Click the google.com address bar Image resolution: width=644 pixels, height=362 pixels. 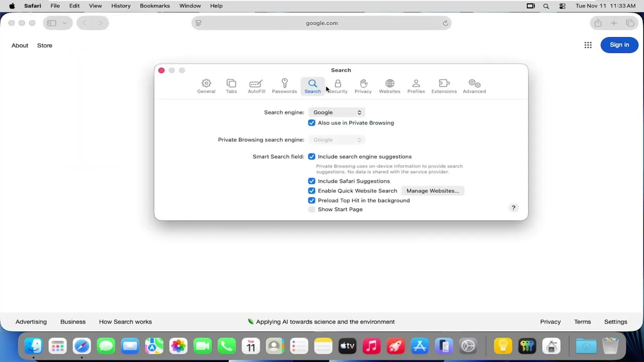click(321, 23)
